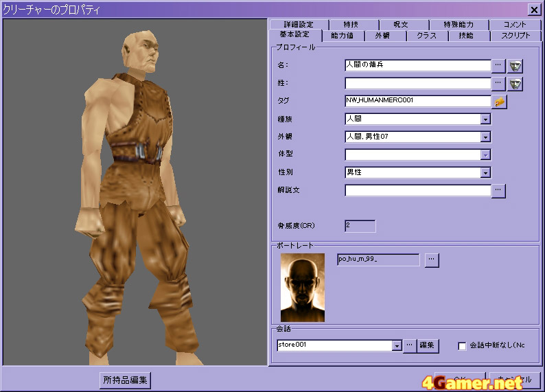Click the empty 姓 last name field
Screen dimensions: 545x392
418,83
